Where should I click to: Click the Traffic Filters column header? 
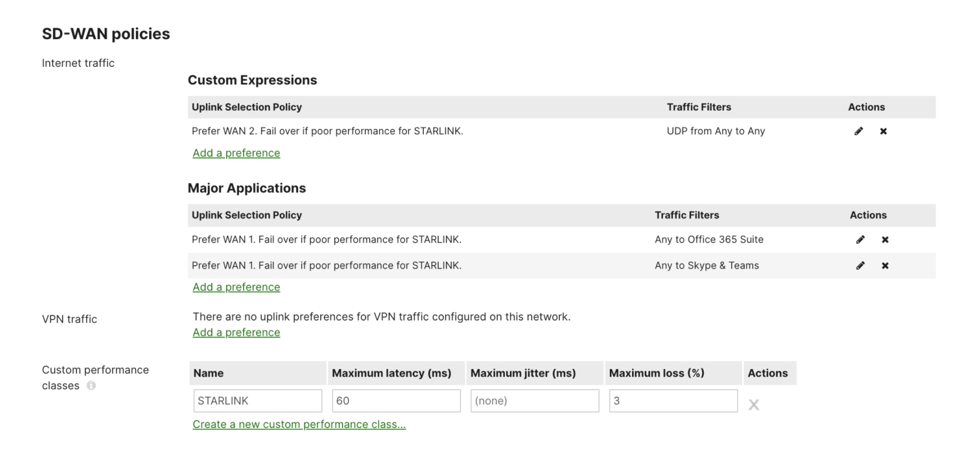click(x=699, y=107)
